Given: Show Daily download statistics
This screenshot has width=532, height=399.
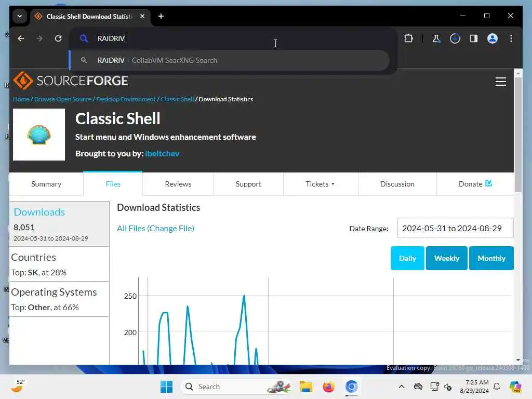Looking at the screenshot, I should click(407, 258).
